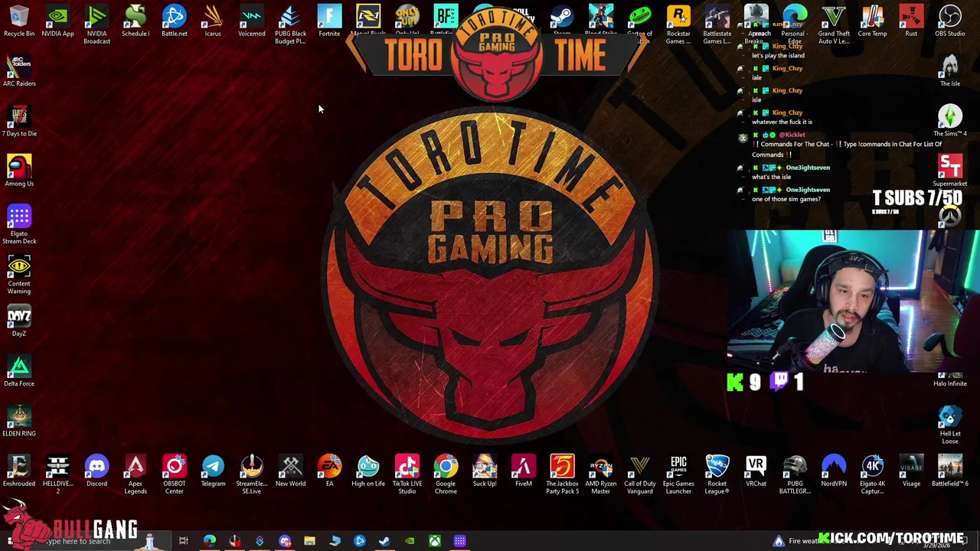Select the Personal Edge desktop shortcut
The height and width of the screenshot is (551, 980).
click(795, 24)
